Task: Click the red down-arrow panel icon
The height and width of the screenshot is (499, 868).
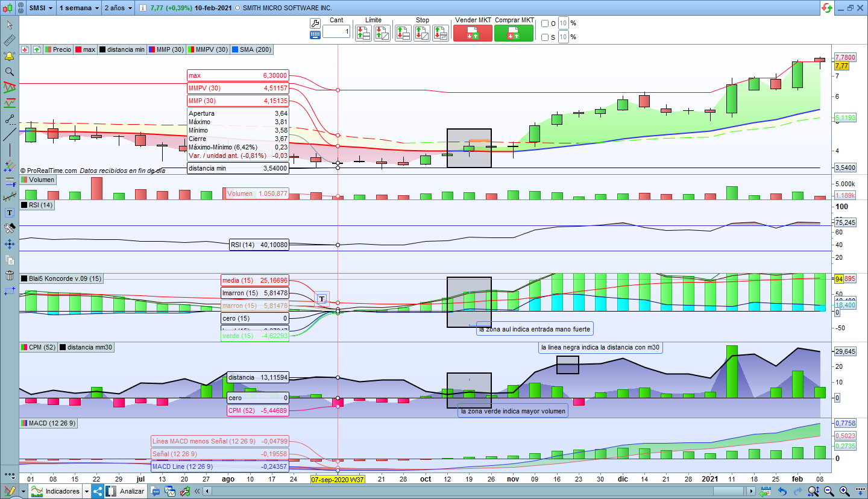Action: point(25,49)
